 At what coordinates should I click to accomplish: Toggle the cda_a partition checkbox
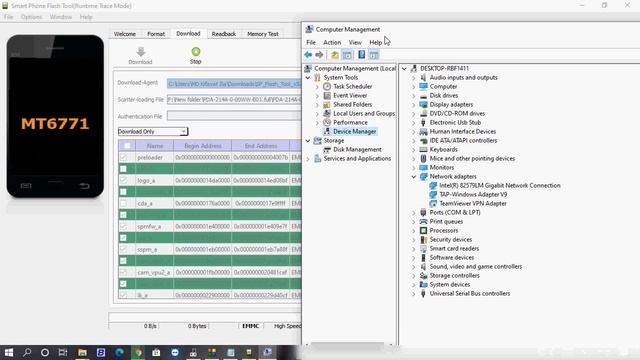click(123, 203)
